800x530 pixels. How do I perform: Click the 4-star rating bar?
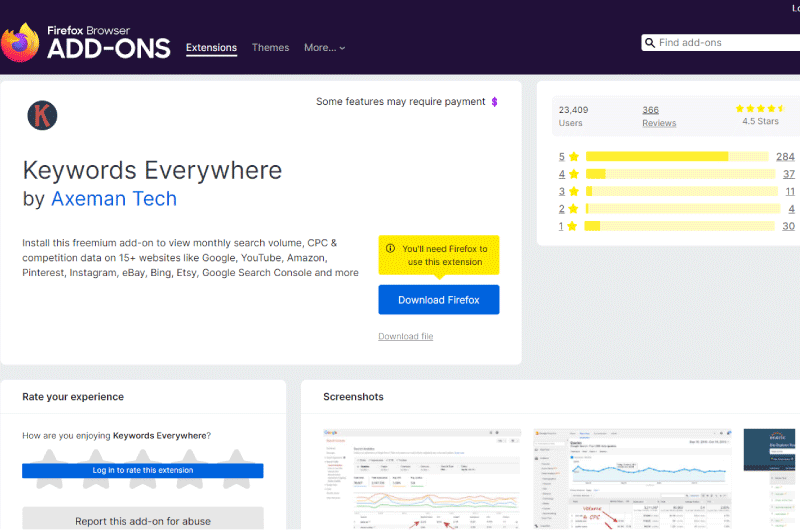[x=680, y=174]
